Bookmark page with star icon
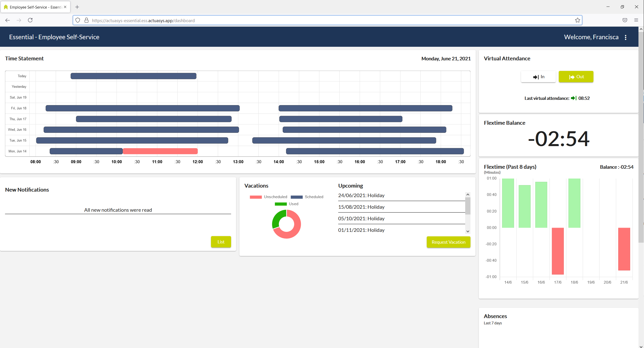Screen dimensions: 644x348 tap(577, 20)
